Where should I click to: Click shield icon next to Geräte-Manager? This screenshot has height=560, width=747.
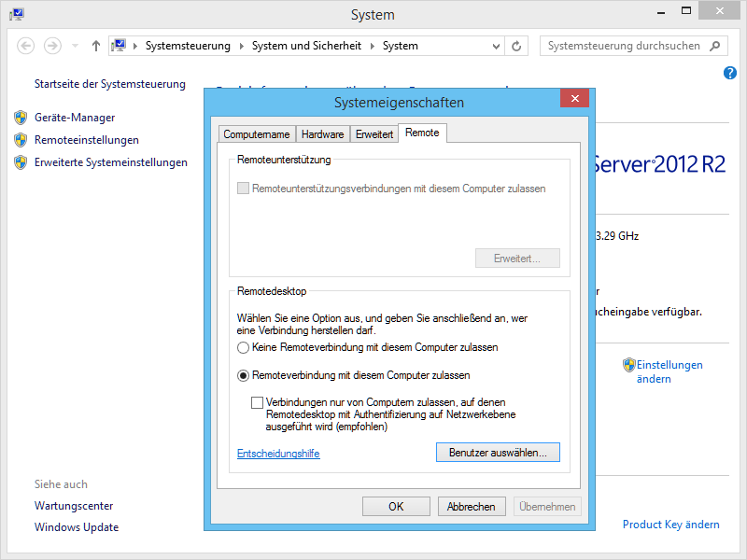(21, 118)
